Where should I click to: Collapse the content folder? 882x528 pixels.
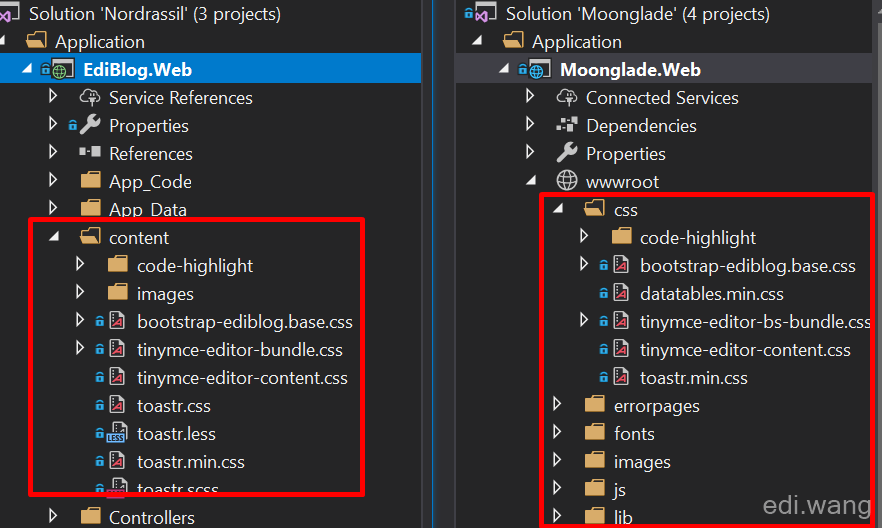click(54, 237)
